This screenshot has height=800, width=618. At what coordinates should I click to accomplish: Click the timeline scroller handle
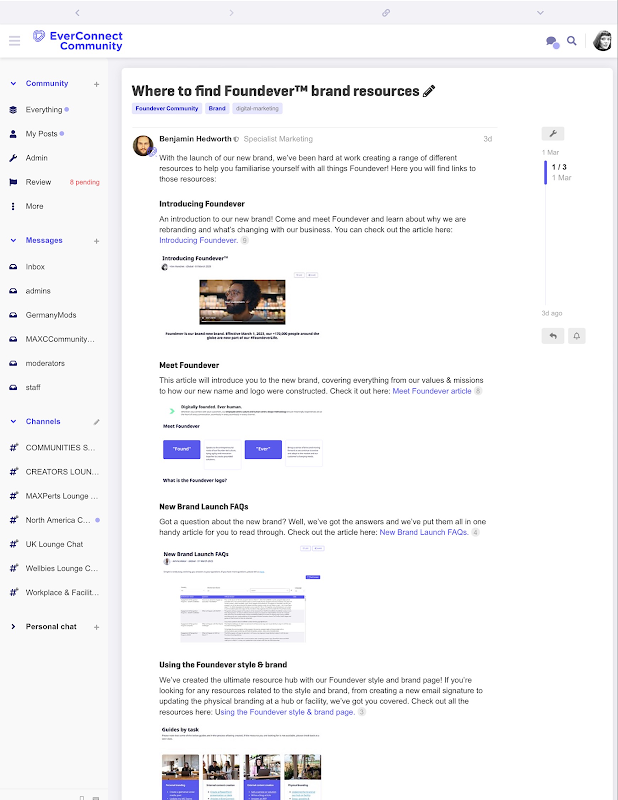tap(546, 172)
